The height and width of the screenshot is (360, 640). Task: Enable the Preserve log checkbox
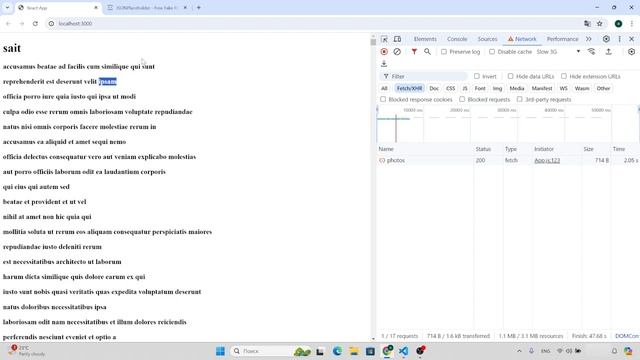point(444,52)
